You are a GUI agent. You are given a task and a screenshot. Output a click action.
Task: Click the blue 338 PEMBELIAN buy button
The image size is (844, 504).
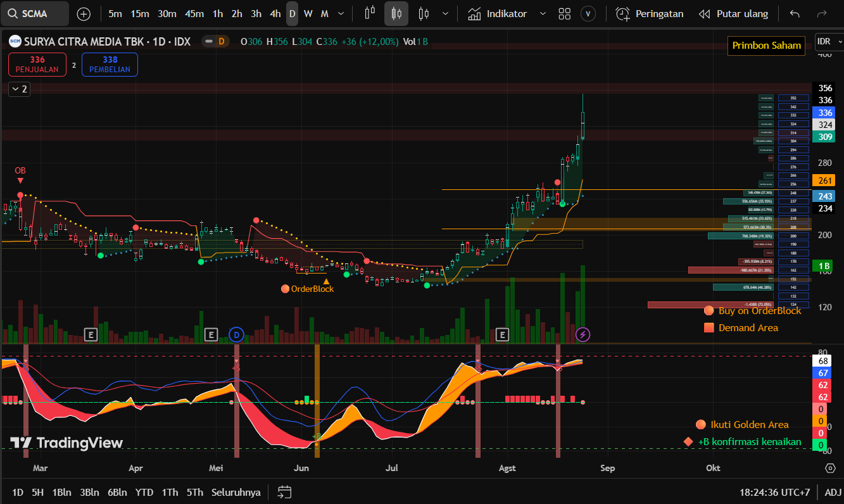click(x=110, y=65)
